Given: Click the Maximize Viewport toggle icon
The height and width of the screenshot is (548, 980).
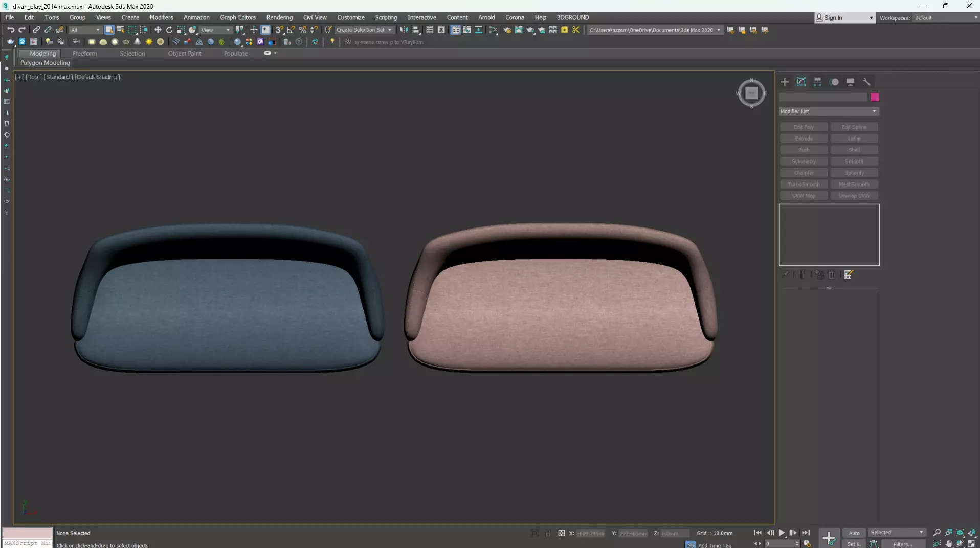Looking at the screenshot, I should [971, 544].
